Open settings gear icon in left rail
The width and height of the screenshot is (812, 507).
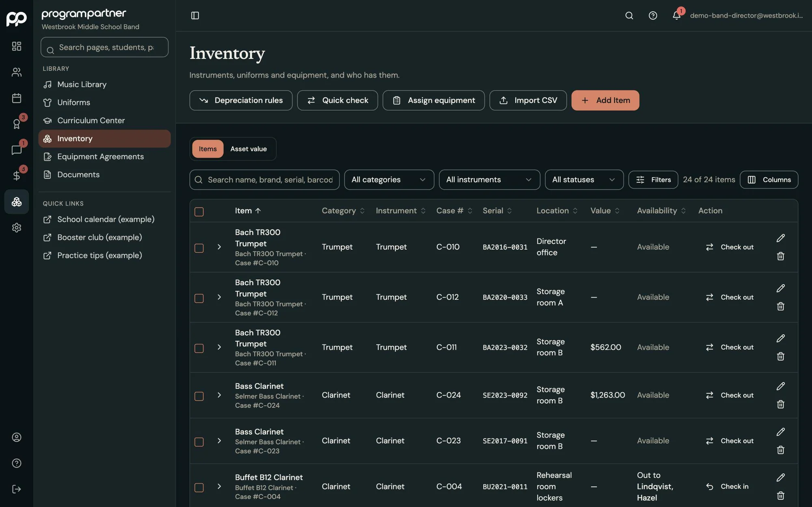click(x=17, y=227)
